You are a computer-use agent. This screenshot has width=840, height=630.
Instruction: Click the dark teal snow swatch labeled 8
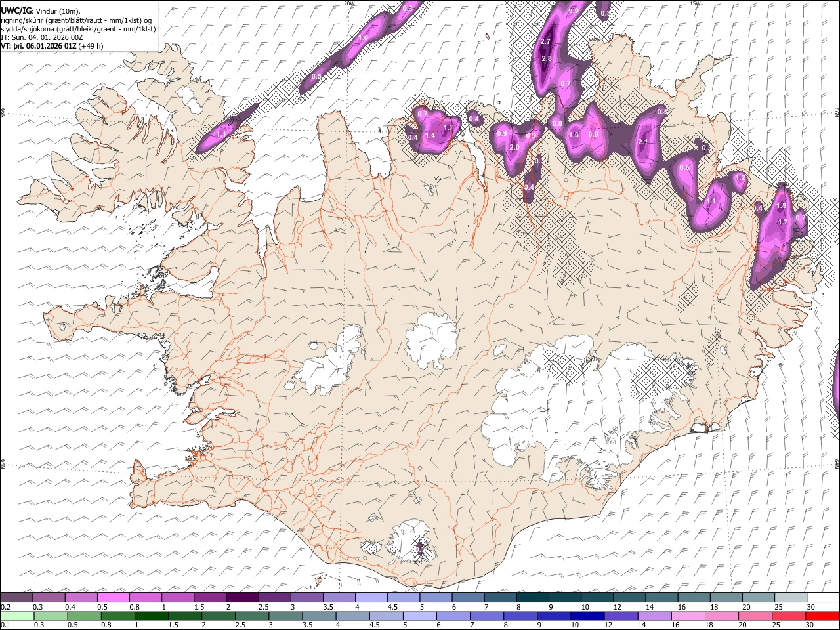click(x=532, y=597)
